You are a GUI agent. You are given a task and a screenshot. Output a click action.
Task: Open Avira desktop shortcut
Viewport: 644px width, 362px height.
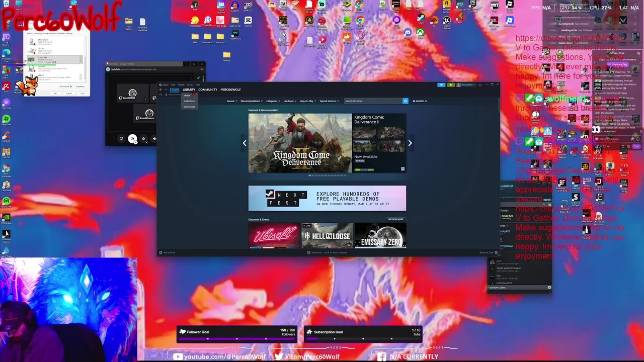tap(6, 86)
